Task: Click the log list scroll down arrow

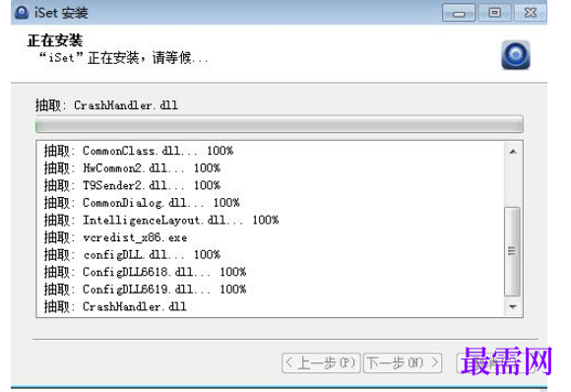Action: tap(513, 306)
